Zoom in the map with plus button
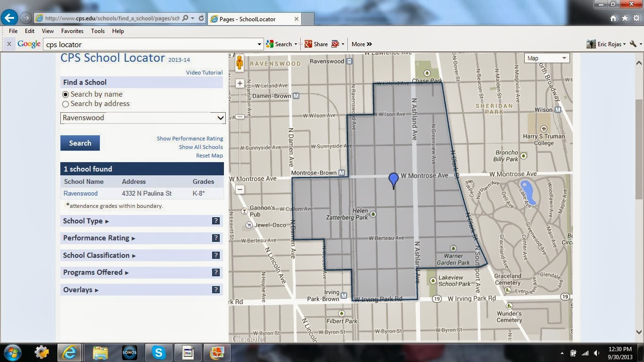 (240, 83)
